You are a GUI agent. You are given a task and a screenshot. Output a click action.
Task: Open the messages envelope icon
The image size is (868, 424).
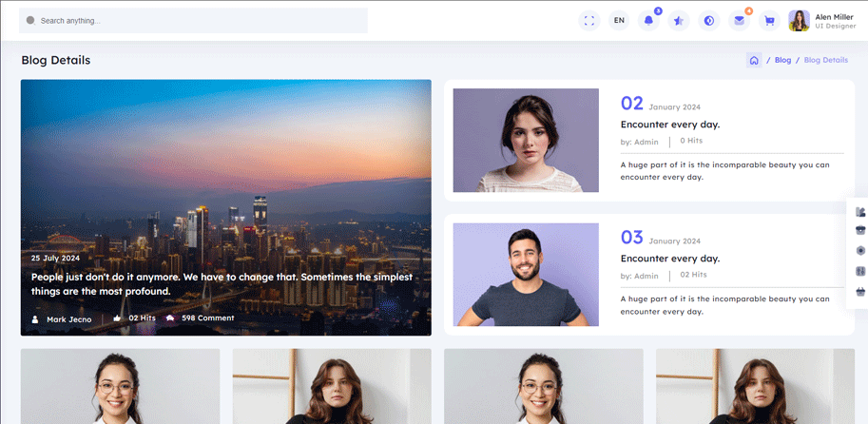coord(739,21)
